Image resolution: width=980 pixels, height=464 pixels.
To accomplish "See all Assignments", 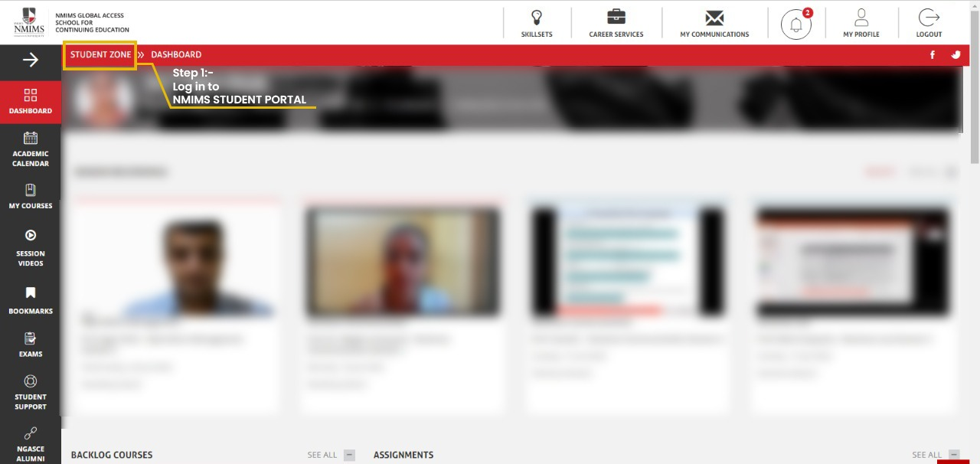I will (x=926, y=455).
